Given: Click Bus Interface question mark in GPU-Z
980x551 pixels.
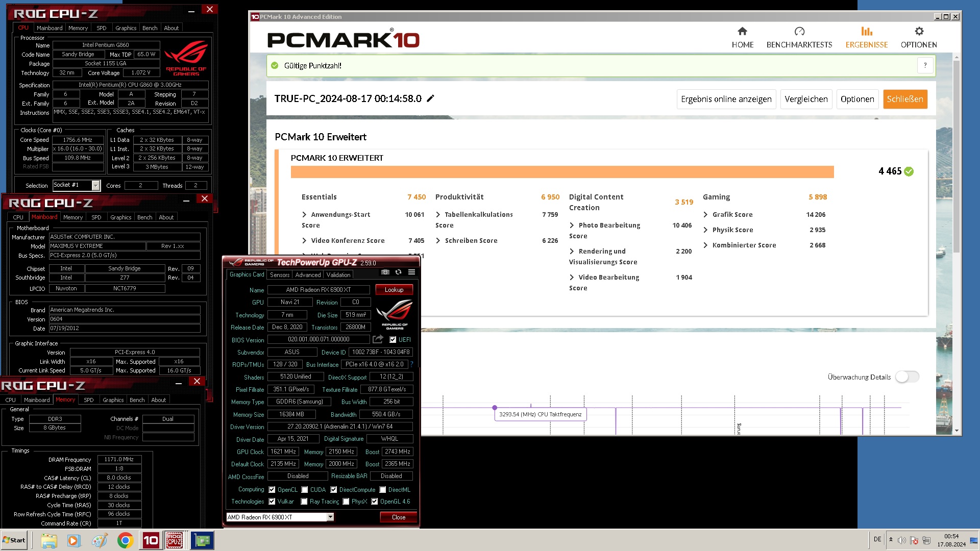Looking at the screenshot, I should click(411, 364).
